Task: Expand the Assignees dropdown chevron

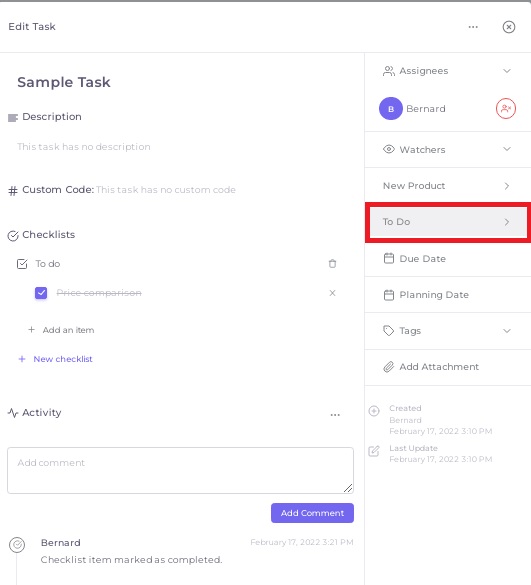Action: click(506, 71)
